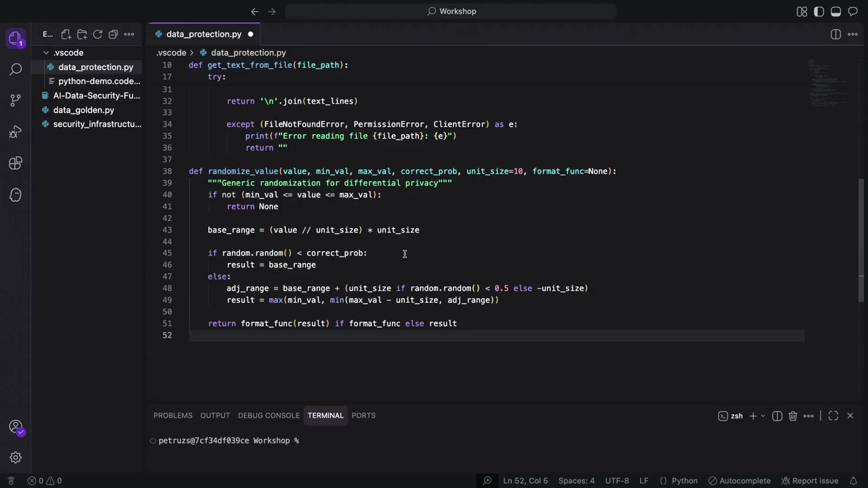Open the Source Control view
868x488 pixels.
(16, 100)
